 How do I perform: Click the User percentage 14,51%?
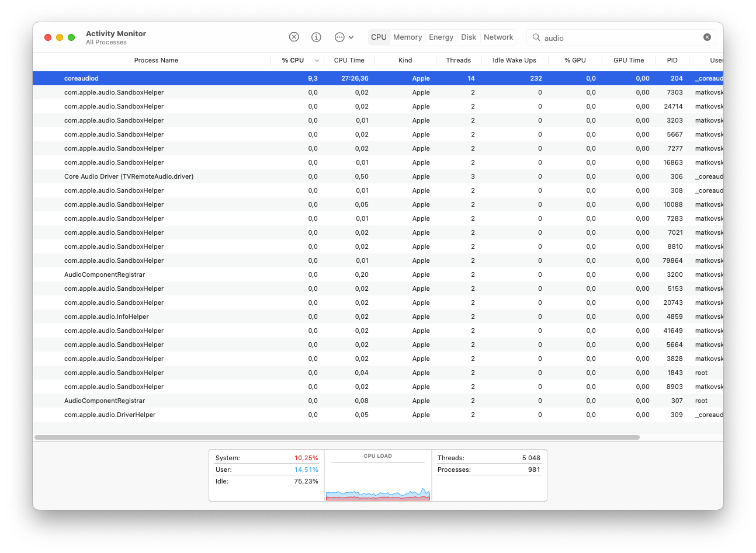(306, 469)
